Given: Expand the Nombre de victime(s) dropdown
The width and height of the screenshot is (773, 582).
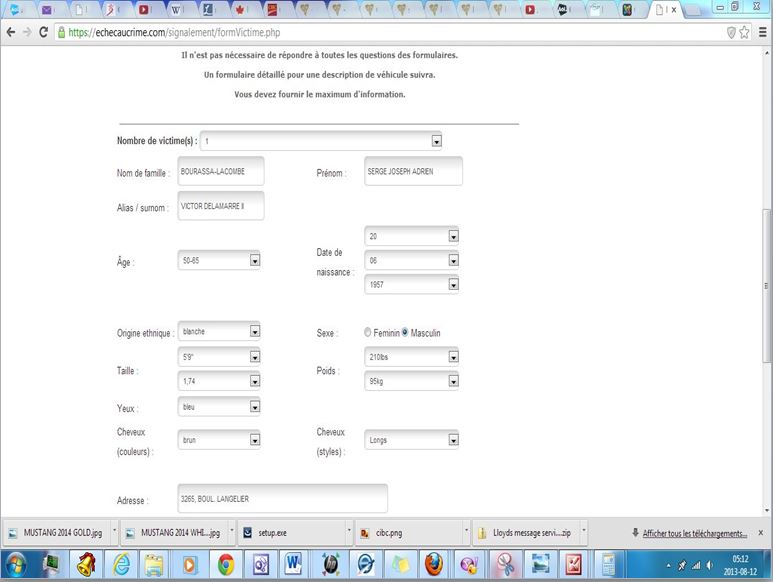Looking at the screenshot, I should point(436,141).
